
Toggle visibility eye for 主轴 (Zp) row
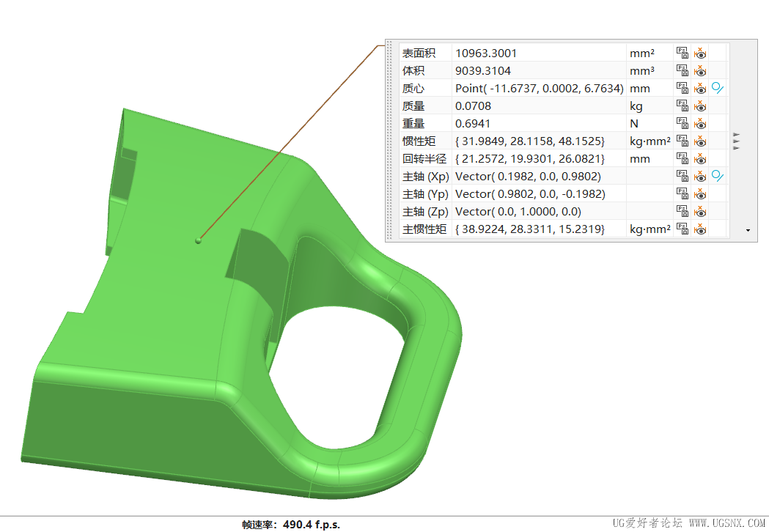[x=700, y=211]
